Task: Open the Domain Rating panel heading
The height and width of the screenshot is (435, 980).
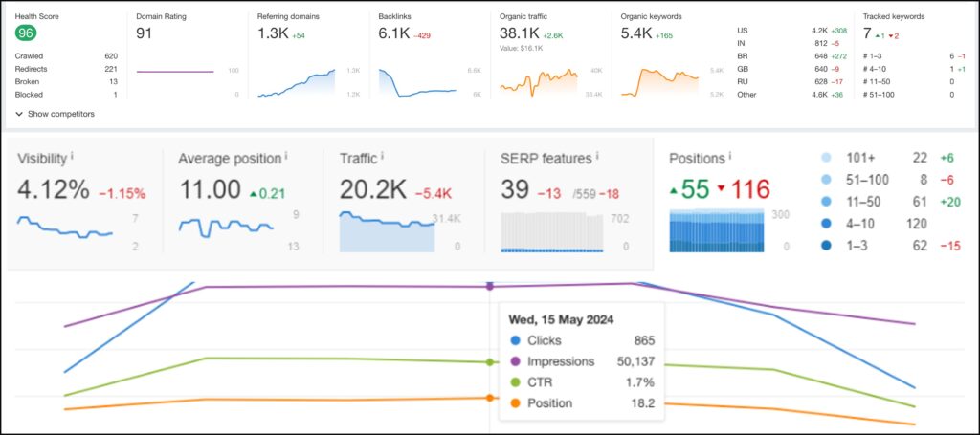Action: [x=163, y=16]
